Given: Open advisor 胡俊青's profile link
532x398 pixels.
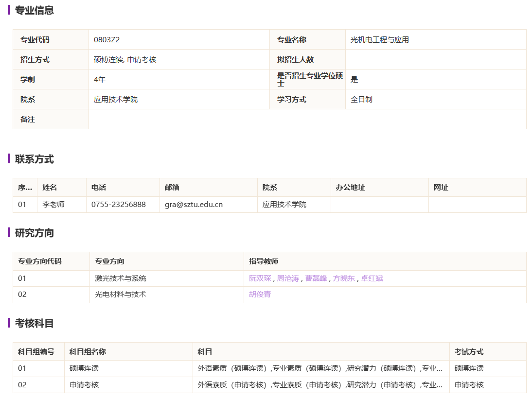Looking at the screenshot, I should tap(260, 294).
